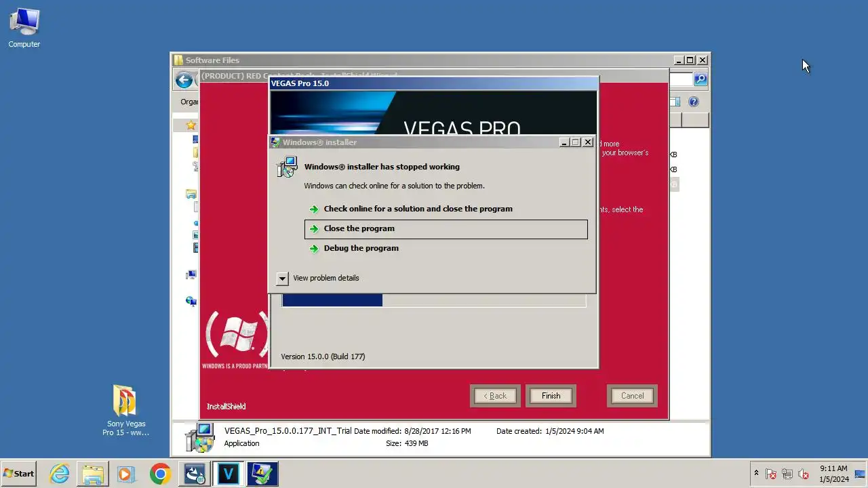Click the Windows logo in the InstallShield wizard
Screen dimensions: 868x488
click(236, 334)
